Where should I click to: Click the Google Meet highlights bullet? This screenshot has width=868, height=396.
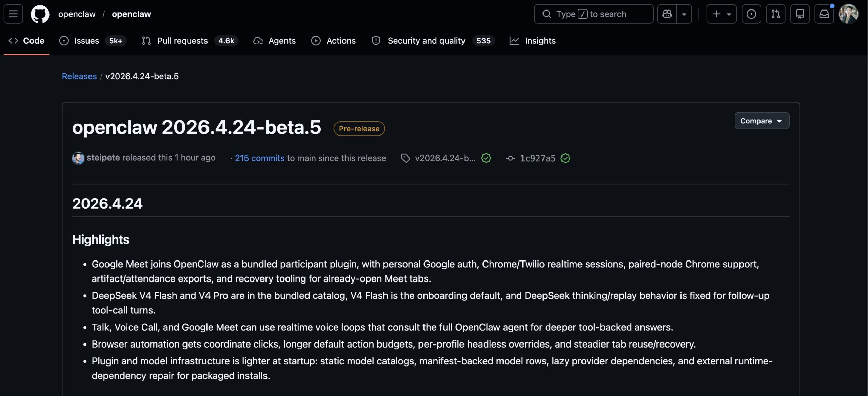point(426,271)
